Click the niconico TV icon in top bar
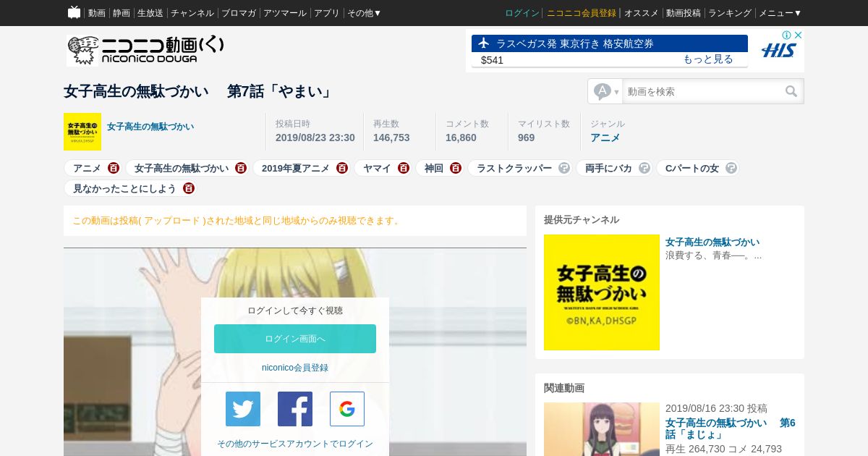The image size is (868, 456). [x=74, y=12]
